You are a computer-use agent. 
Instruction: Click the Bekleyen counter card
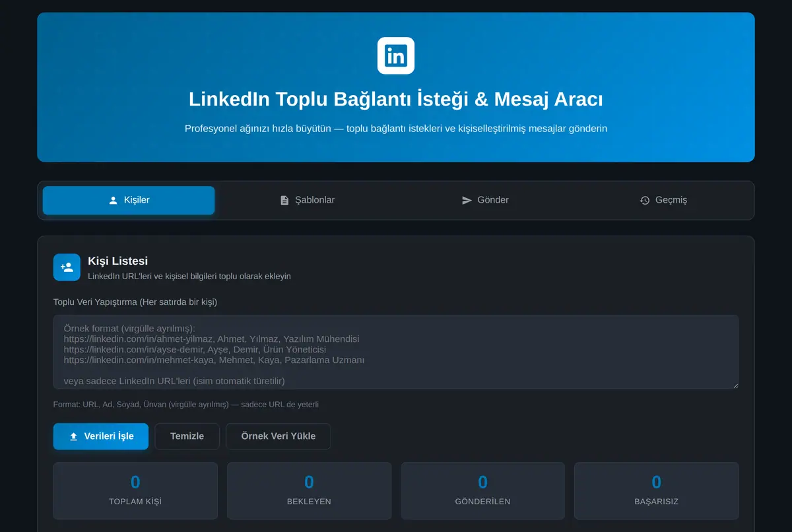(x=309, y=490)
